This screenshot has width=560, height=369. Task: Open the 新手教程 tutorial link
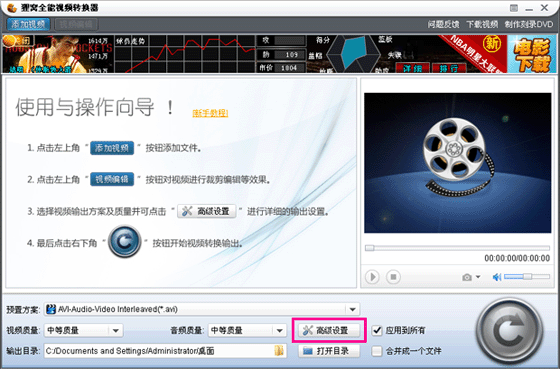click(210, 113)
